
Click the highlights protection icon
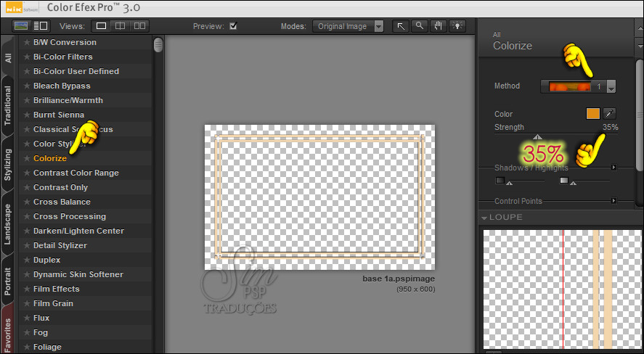[x=564, y=181]
